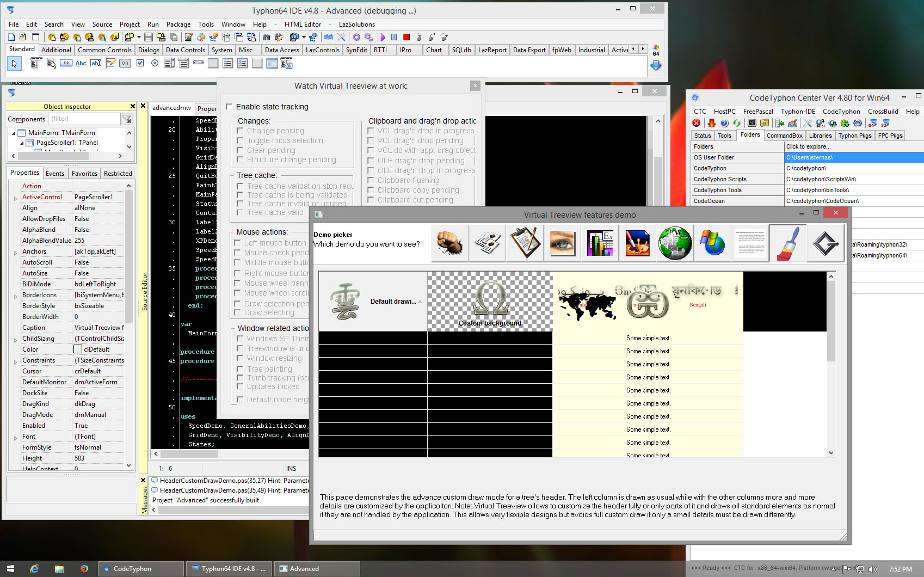
Task: Toggle the Change pending checkbox
Action: (x=240, y=131)
